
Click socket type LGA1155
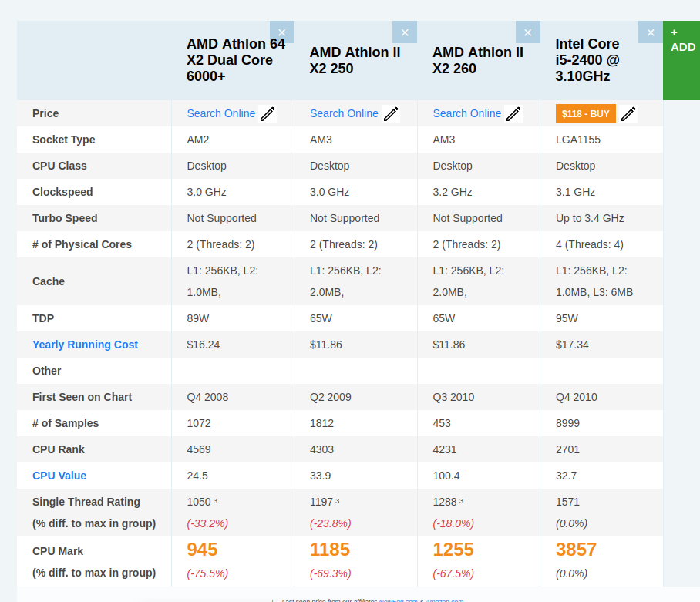click(578, 140)
